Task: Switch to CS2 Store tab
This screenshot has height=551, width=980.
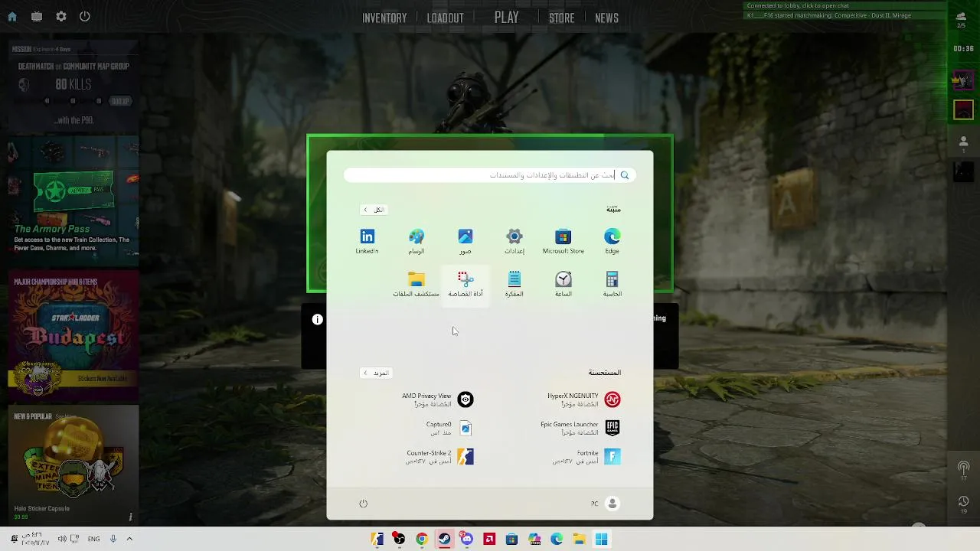Action: click(x=562, y=18)
